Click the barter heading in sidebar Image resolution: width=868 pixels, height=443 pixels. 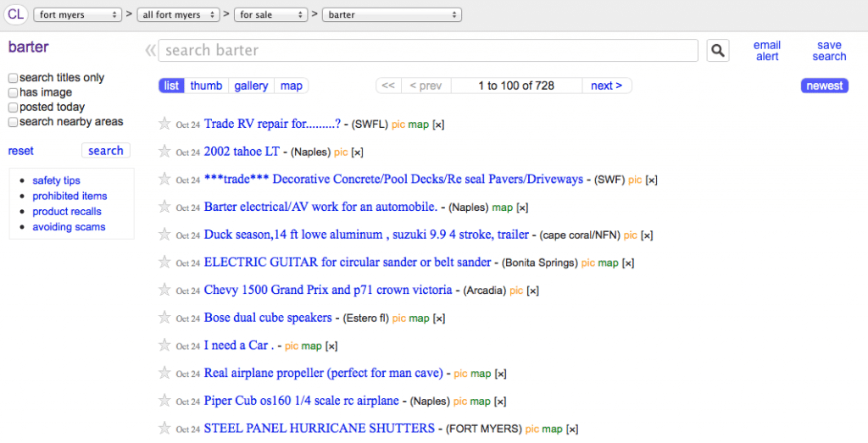pos(28,47)
